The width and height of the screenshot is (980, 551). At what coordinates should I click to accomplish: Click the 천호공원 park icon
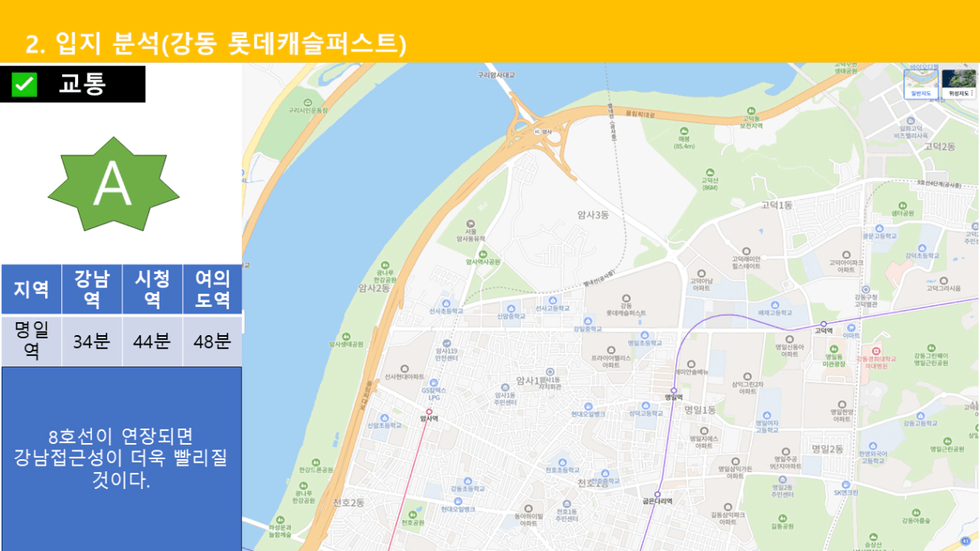pyautogui.click(x=413, y=513)
